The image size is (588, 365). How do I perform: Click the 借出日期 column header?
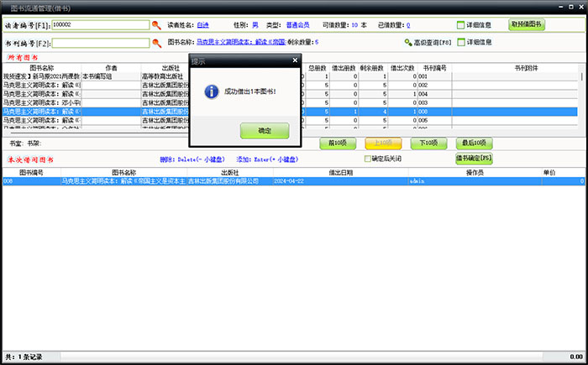(x=340, y=173)
